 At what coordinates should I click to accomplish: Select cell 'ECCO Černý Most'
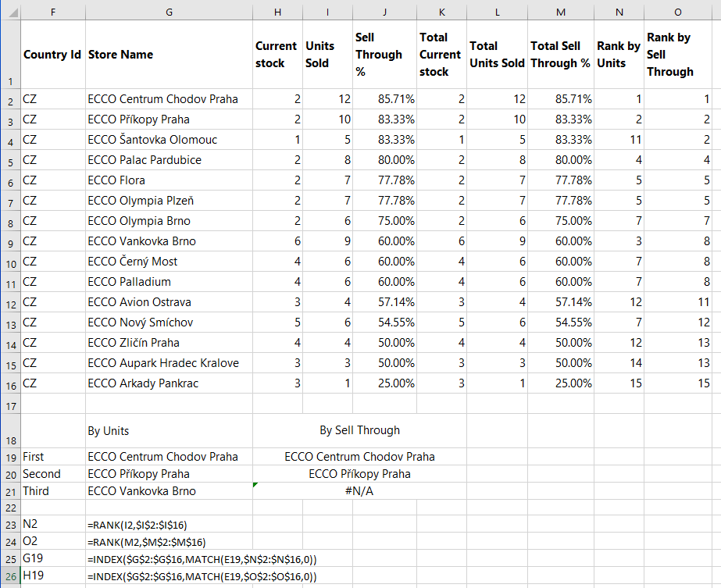coord(169,262)
